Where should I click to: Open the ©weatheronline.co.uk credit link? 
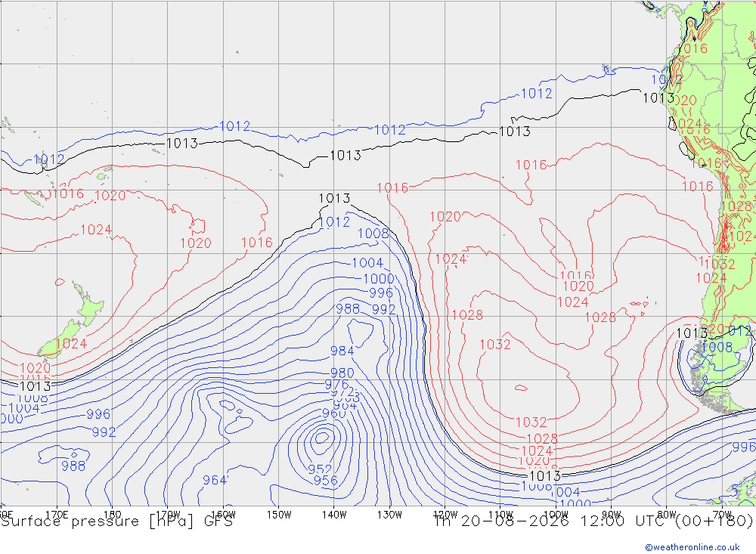click(x=692, y=547)
